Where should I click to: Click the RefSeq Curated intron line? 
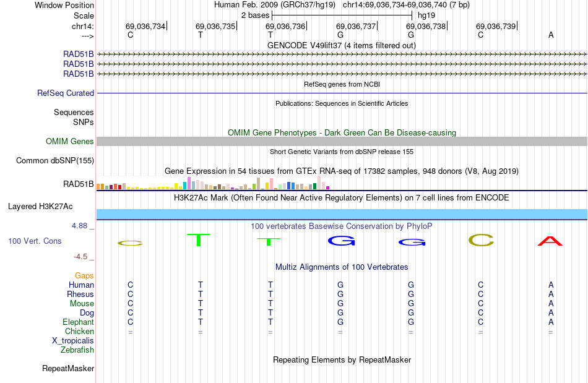[x=342, y=93]
